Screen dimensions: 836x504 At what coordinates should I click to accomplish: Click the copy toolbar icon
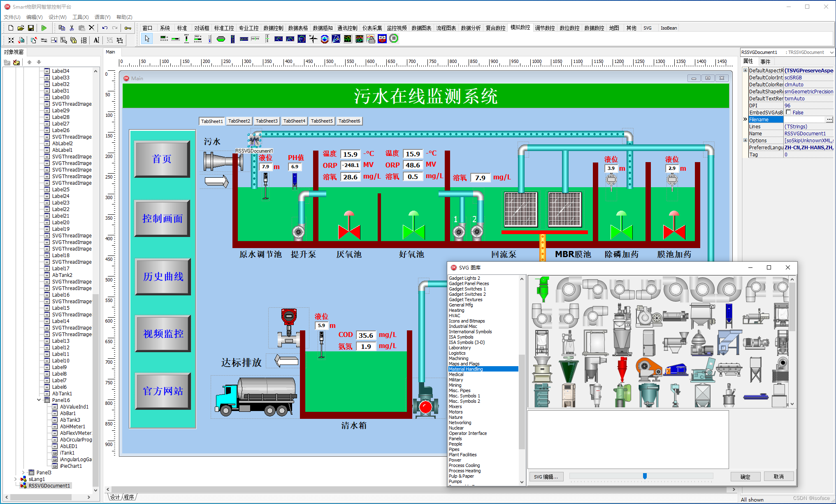(62, 28)
